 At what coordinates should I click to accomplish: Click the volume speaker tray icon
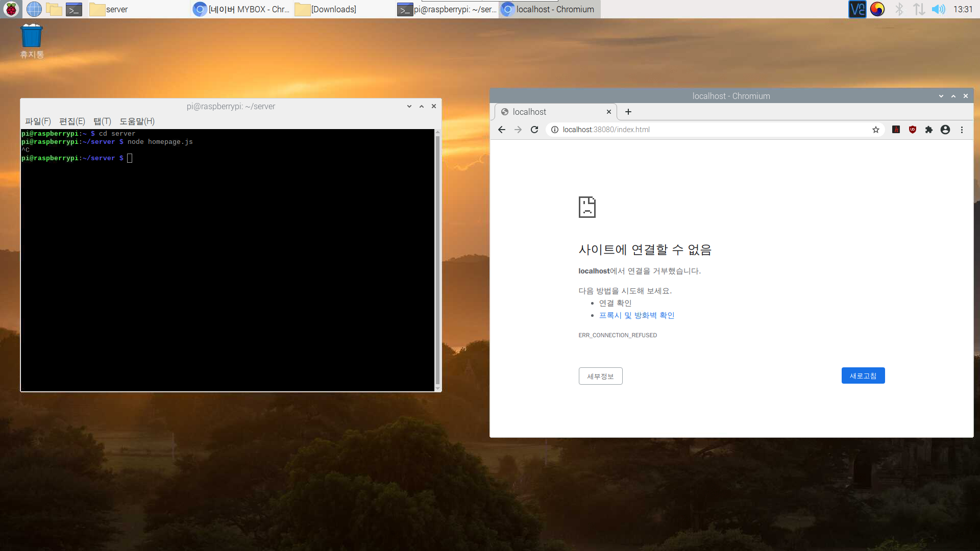click(938, 9)
